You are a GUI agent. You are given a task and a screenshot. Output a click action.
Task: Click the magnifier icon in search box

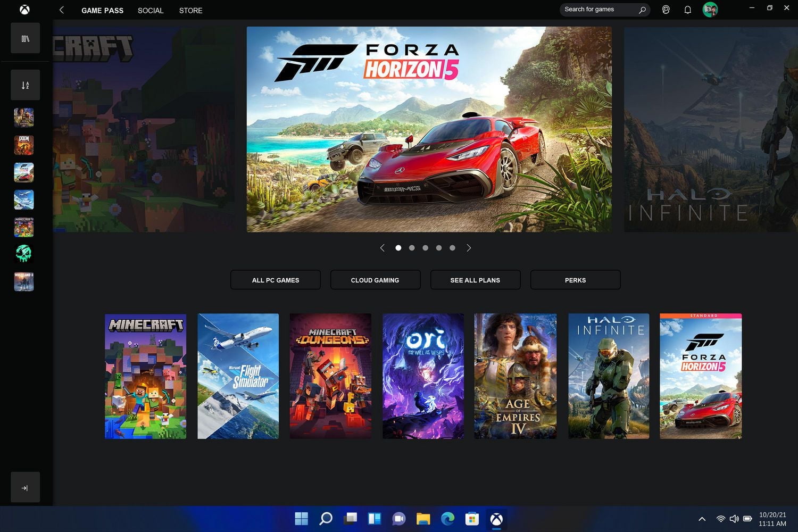642,10
